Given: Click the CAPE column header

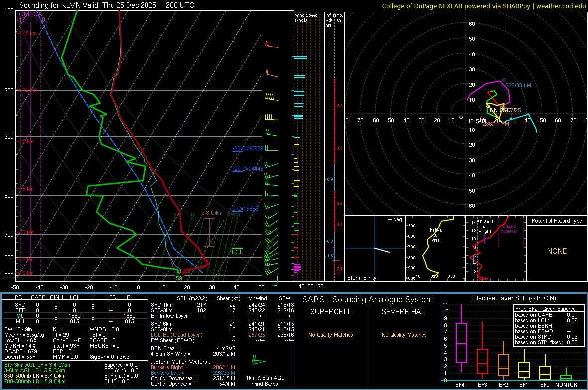Looking at the screenshot, I should pyautogui.click(x=38, y=297).
